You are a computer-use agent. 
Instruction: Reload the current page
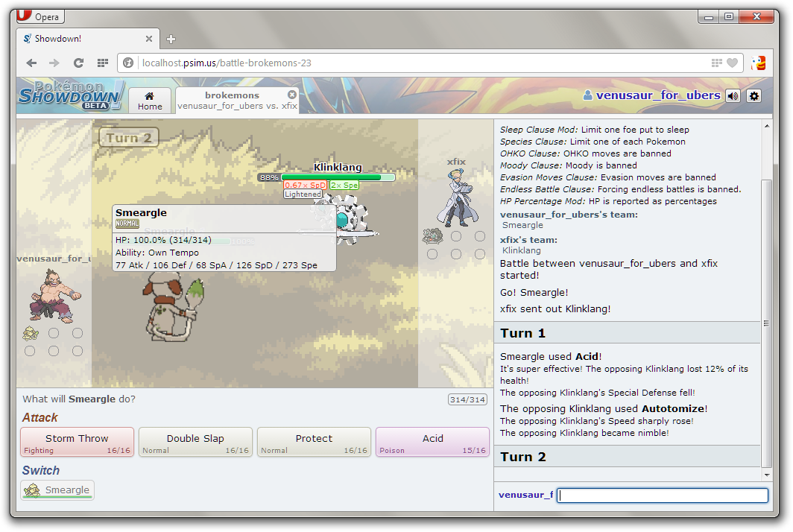pyautogui.click(x=78, y=63)
